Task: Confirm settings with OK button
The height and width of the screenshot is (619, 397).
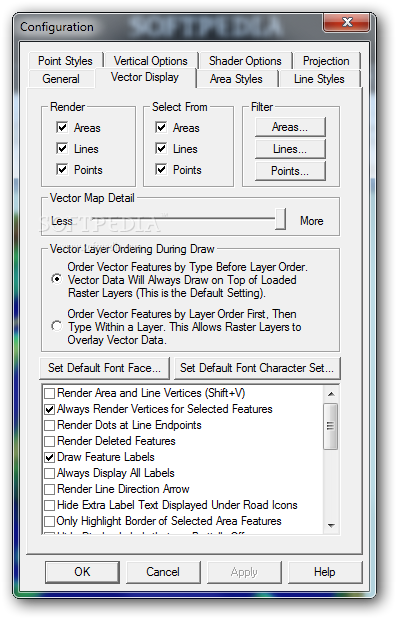Action: [82, 572]
